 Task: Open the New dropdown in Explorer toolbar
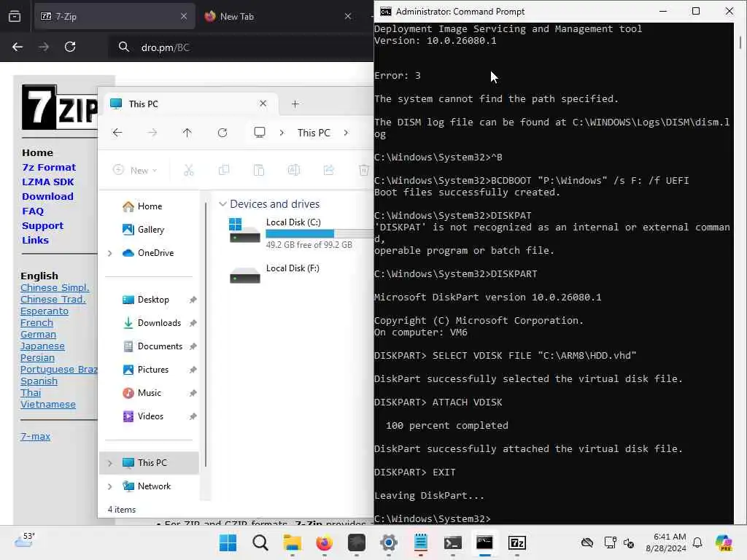135,170
